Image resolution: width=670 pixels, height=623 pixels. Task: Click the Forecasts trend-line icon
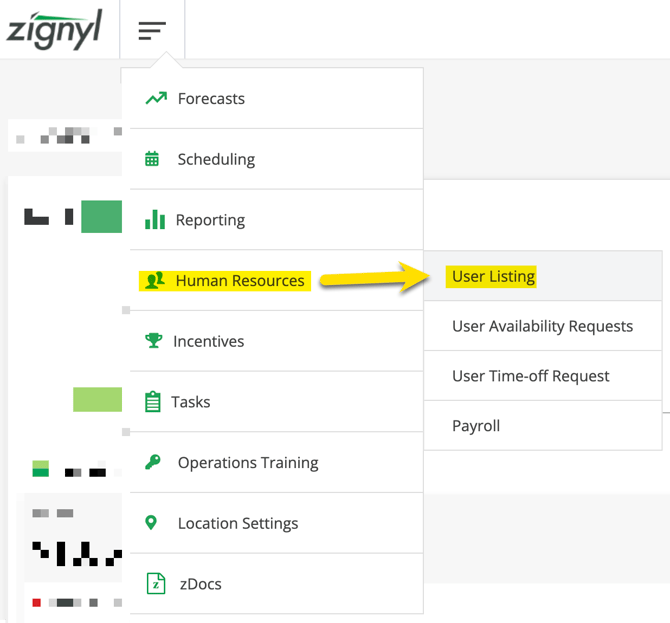[155, 99]
